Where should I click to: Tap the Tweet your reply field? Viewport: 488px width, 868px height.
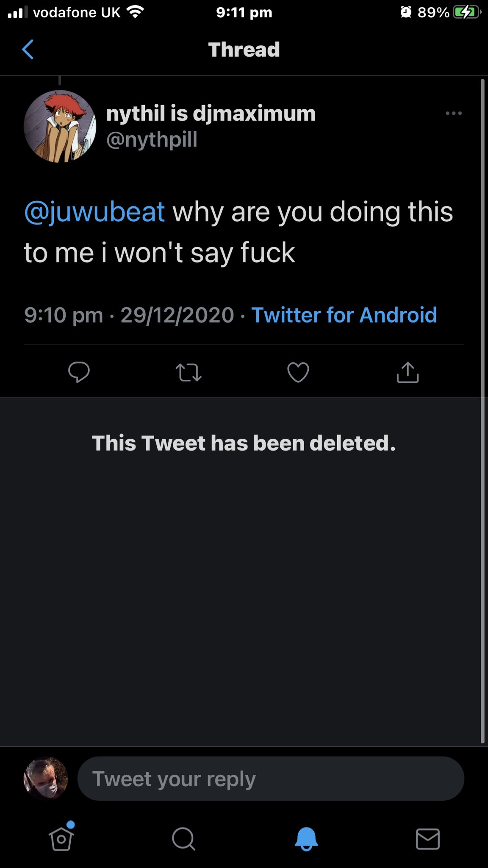coord(271,779)
